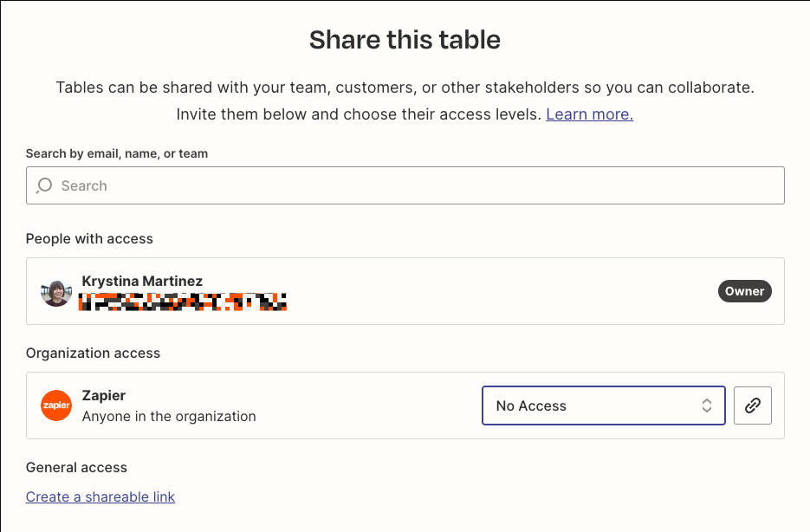This screenshot has width=810, height=532.
Task: Click the up-down chevron arrows in dropdown
Action: pos(707,405)
